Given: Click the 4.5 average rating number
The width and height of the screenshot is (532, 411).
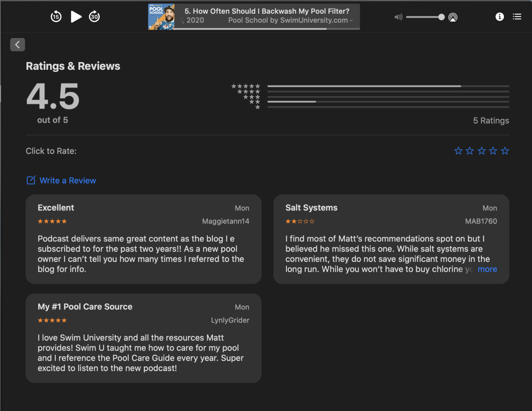Looking at the screenshot, I should point(53,96).
